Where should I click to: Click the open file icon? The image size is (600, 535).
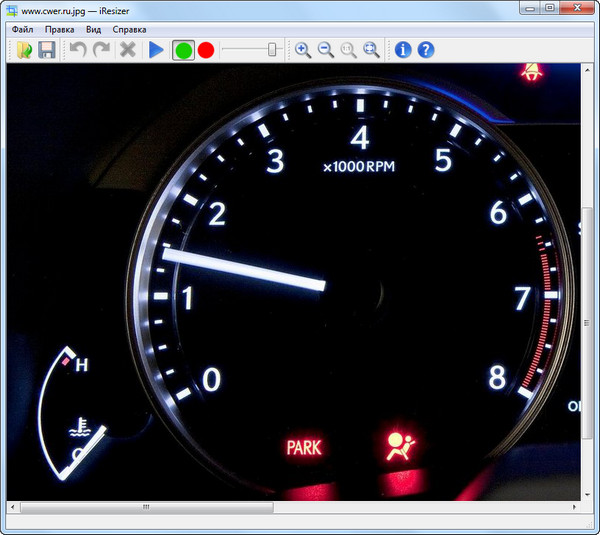(x=24, y=50)
